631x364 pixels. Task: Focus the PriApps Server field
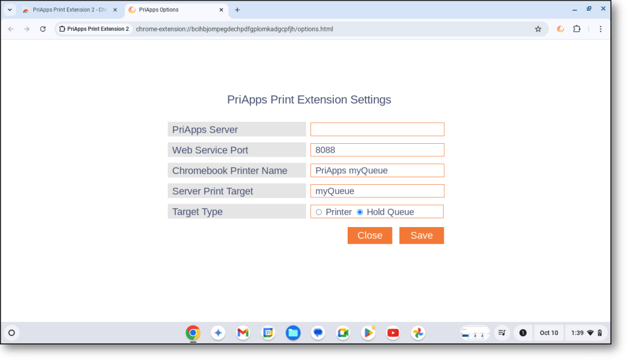377,129
